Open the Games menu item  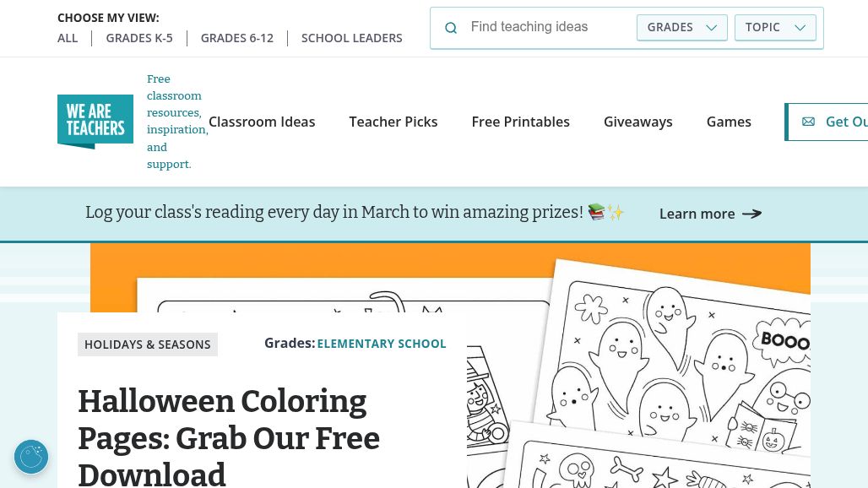coord(729,122)
